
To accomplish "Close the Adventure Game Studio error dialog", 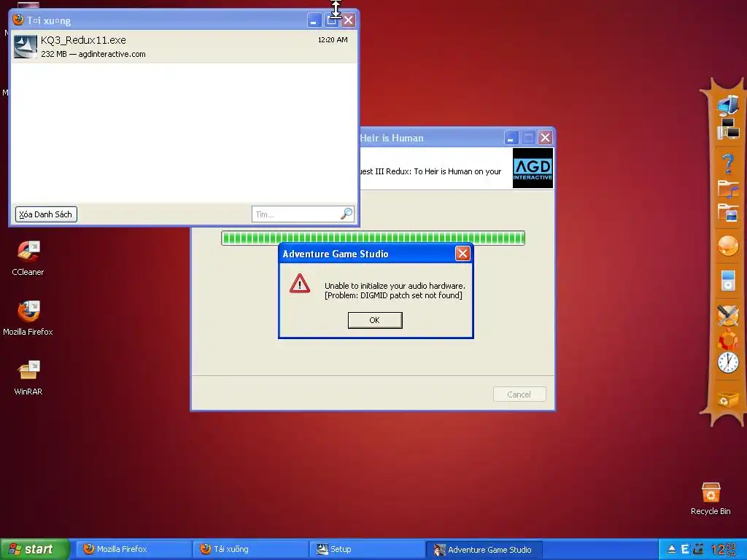I will 462,253.
